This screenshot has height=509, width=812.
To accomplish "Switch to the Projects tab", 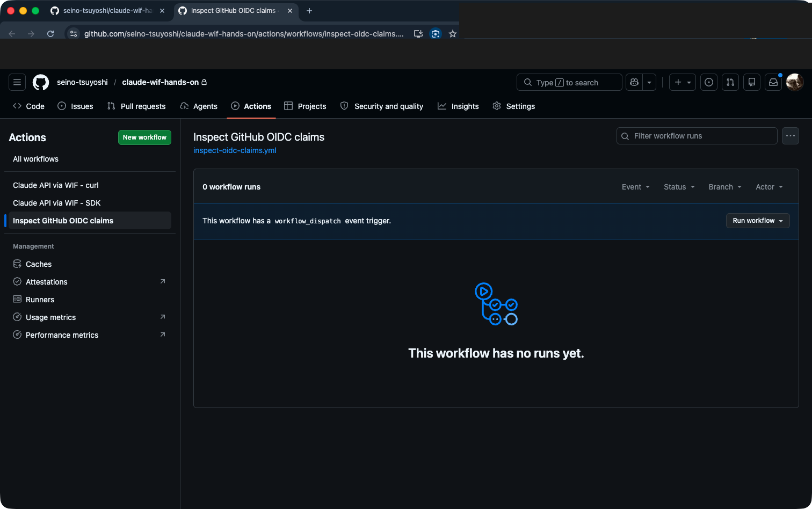I will pyautogui.click(x=305, y=106).
